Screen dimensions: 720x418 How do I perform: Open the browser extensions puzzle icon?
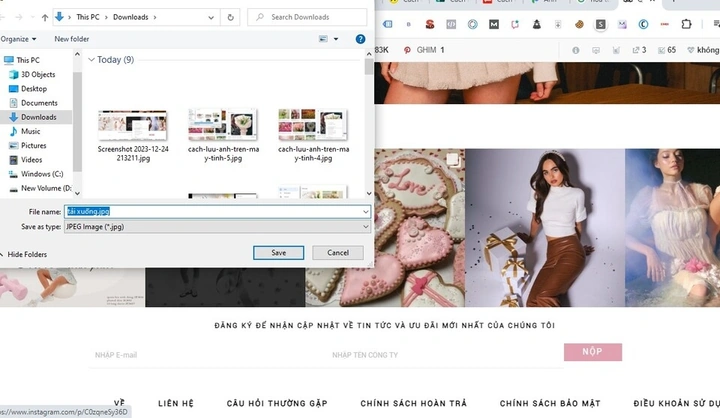686,24
